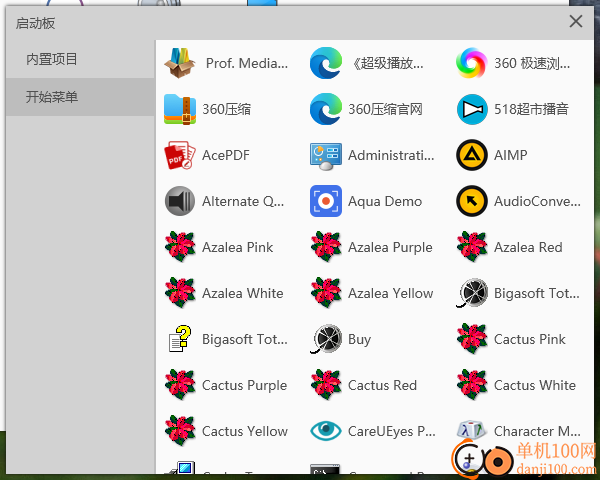This screenshot has height=480, width=600.
Task: Switch to the 内置项目 category
Action: (80, 59)
